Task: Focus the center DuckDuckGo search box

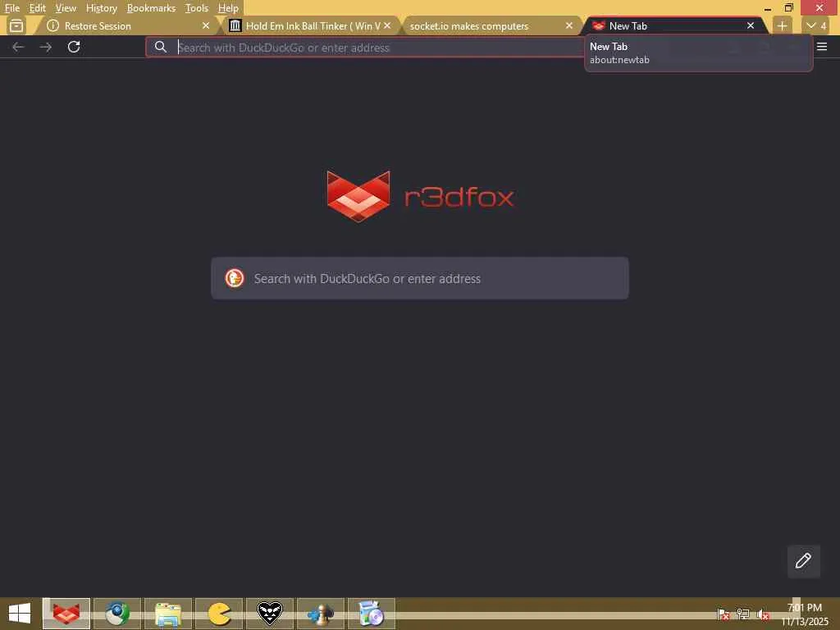Action: tap(420, 278)
